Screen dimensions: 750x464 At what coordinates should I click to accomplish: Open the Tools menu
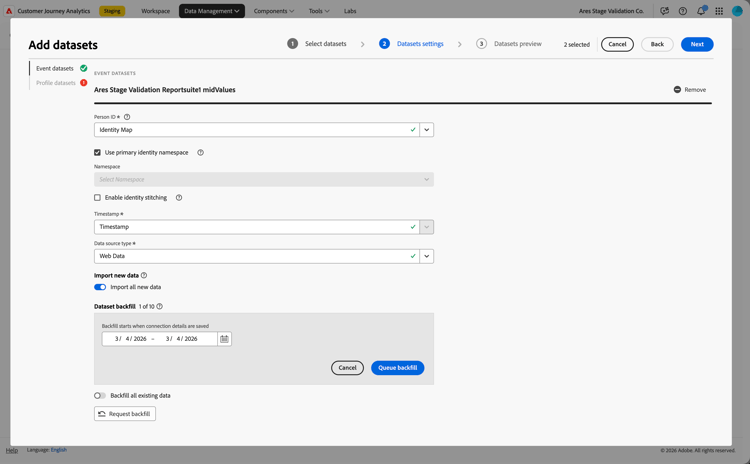coord(319,11)
